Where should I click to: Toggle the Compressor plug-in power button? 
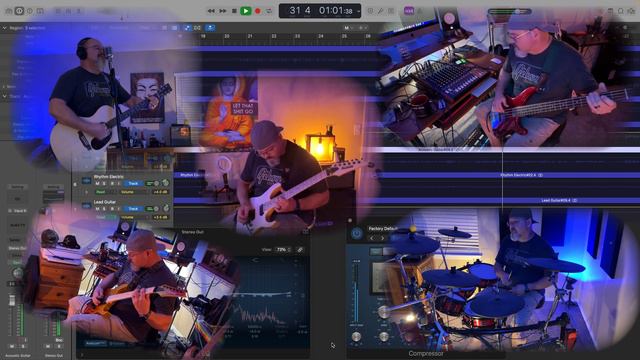[356, 233]
